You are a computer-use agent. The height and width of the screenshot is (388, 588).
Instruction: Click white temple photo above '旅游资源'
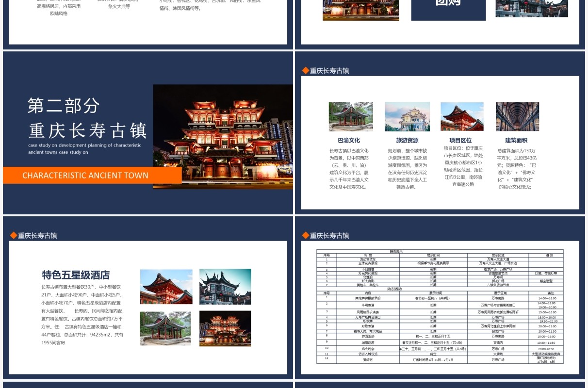[407, 116]
